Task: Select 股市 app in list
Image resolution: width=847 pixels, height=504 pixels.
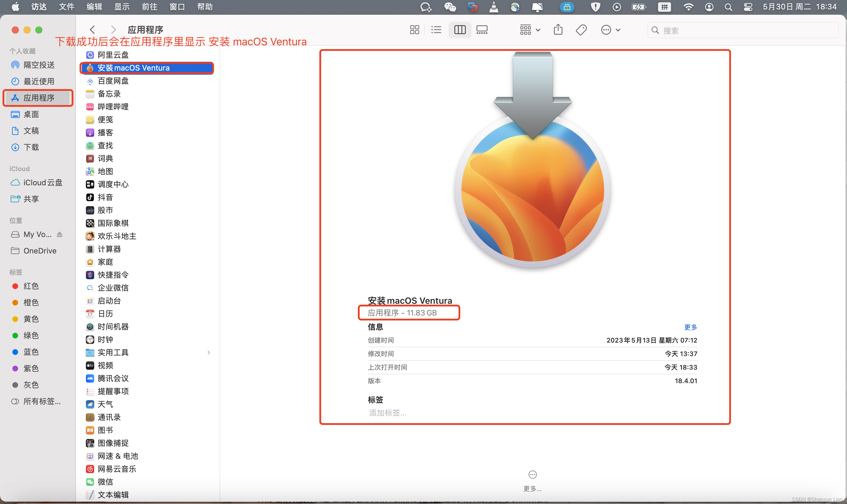Action: point(147,210)
